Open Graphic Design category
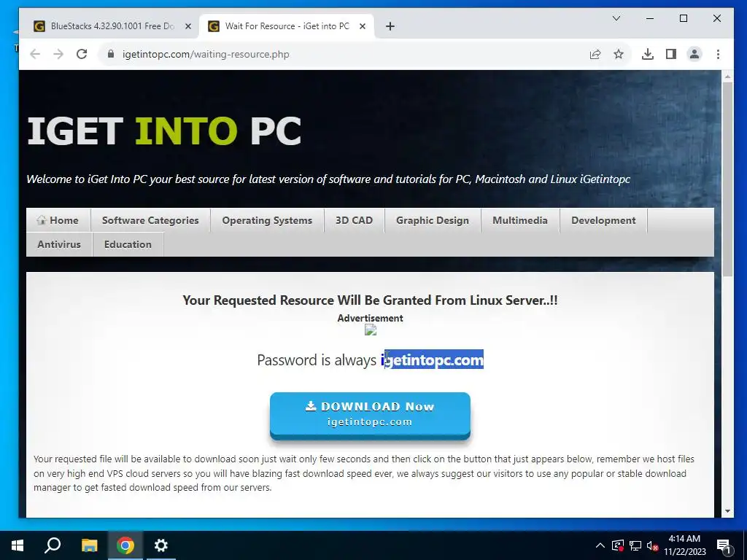 [x=433, y=220]
